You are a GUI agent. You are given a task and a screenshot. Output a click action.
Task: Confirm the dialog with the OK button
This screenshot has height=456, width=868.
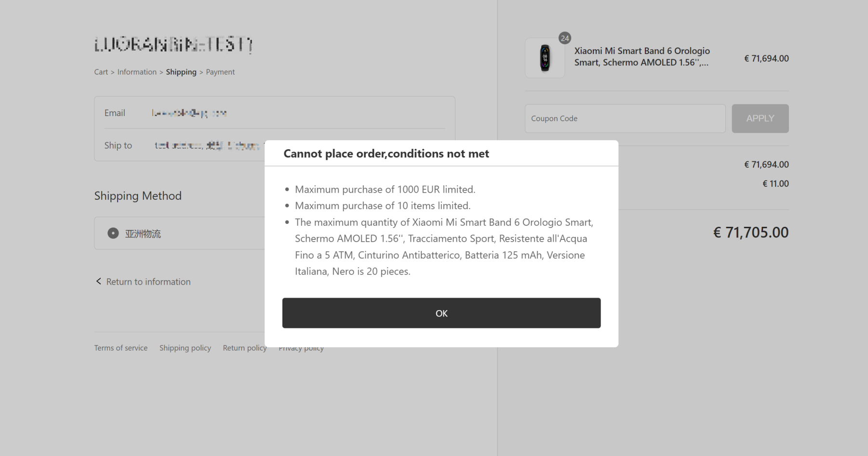(441, 313)
